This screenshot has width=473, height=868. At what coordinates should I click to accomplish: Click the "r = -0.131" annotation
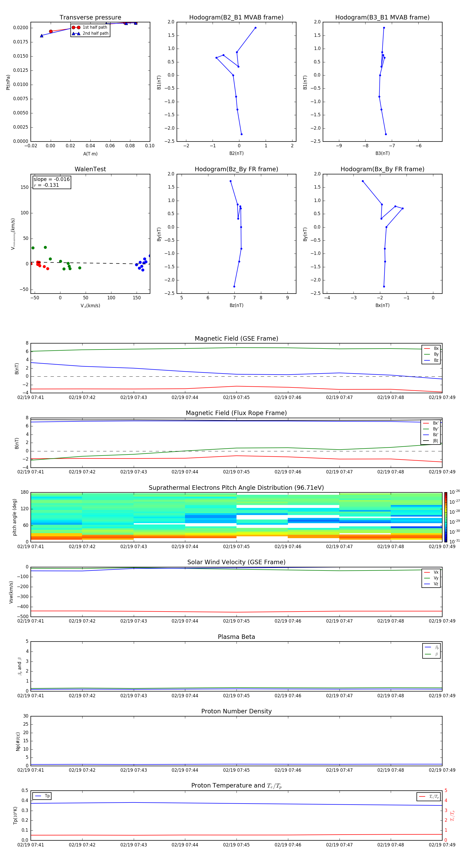[x=47, y=185]
